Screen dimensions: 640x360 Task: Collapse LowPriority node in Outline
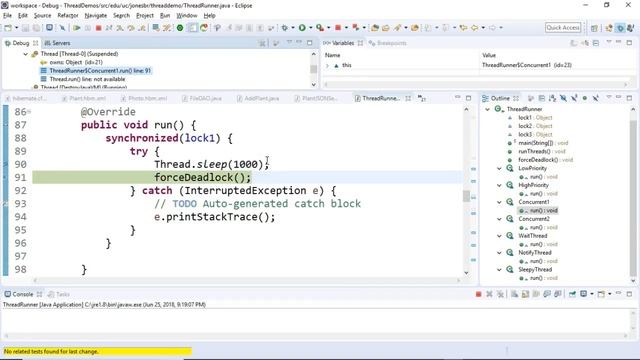coord(499,168)
